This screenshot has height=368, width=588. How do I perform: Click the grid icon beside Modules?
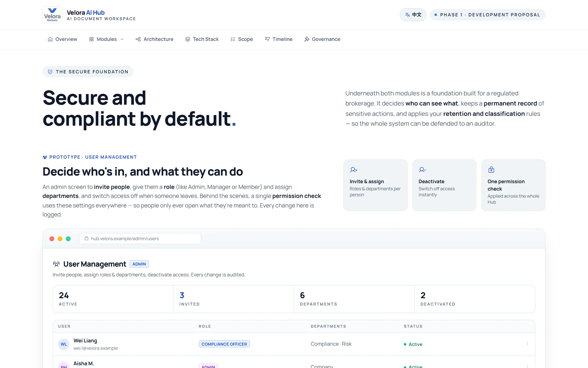point(91,39)
